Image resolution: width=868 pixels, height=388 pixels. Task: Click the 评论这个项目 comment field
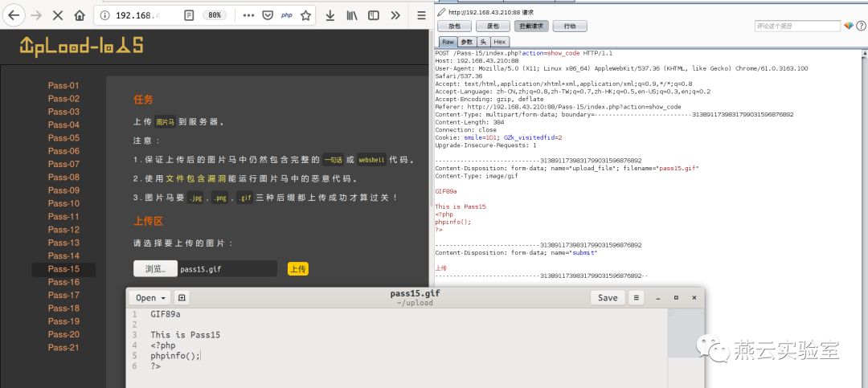click(798, 26)
